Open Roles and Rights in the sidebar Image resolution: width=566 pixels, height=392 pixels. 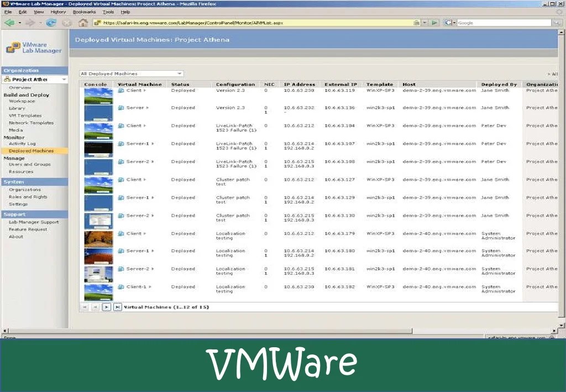coord(28,197)
